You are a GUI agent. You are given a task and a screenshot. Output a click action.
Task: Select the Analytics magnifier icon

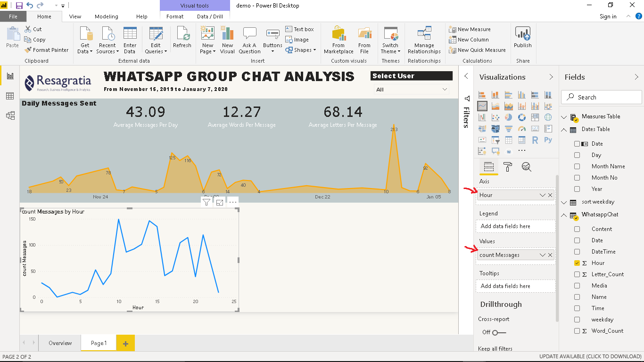527,166
